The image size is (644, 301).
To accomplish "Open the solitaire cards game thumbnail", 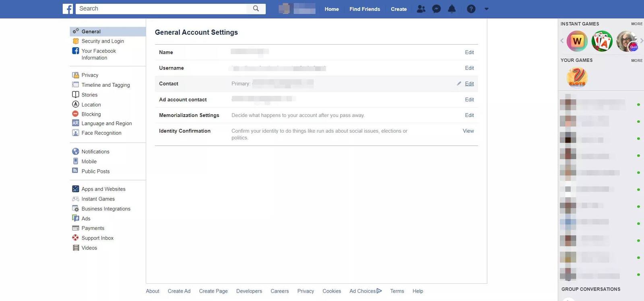I will (x=602, y=41).
